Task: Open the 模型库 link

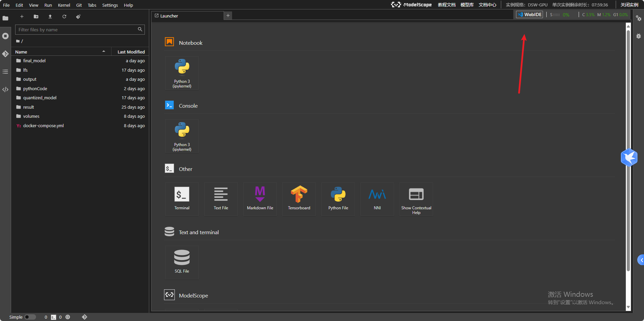Action: point(467,5)
